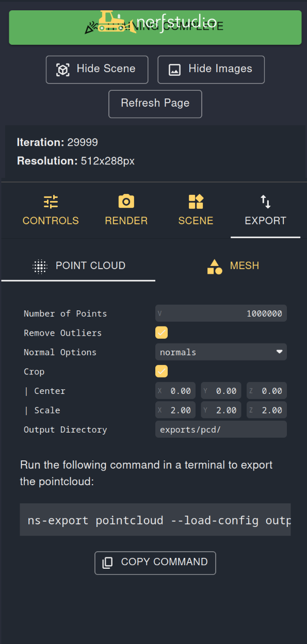Screen dimensions: 307x644
Task: Click the Render camera icon
Action: (126, 202)
